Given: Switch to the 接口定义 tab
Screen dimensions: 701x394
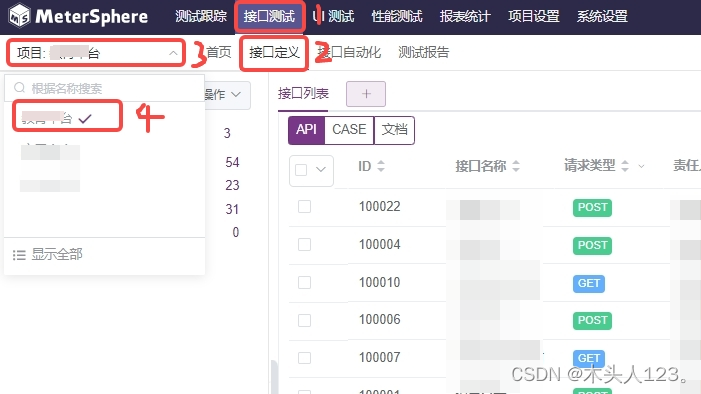Looking at the screenshot, I should 274,53.
